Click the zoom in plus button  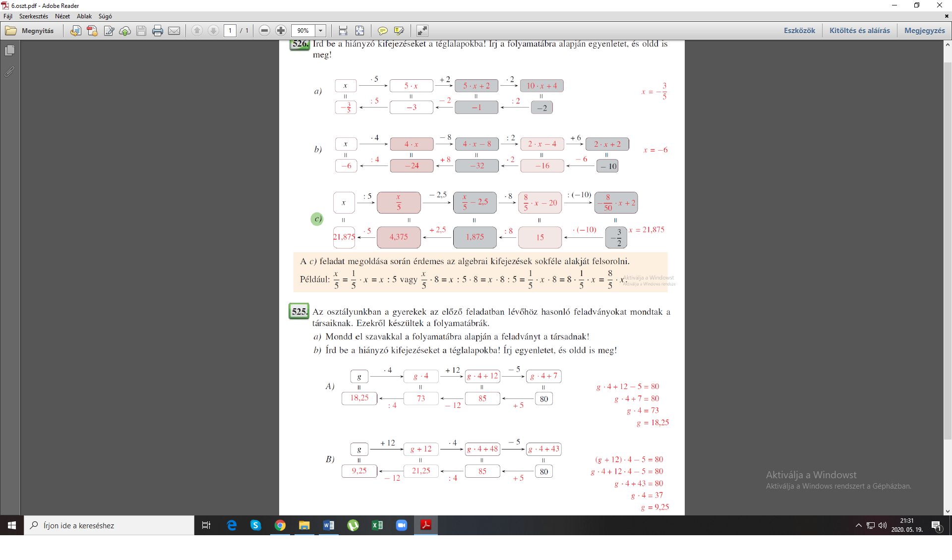click(281, 31)
